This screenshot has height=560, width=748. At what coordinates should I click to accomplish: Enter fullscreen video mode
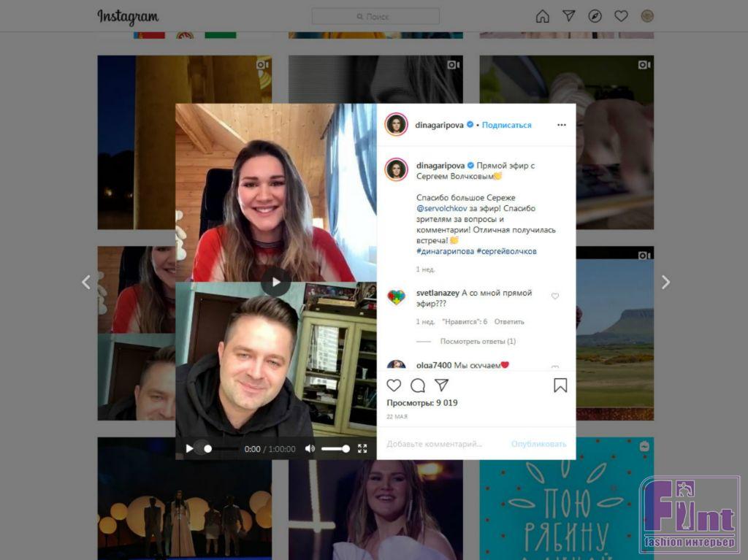(362, 449)
